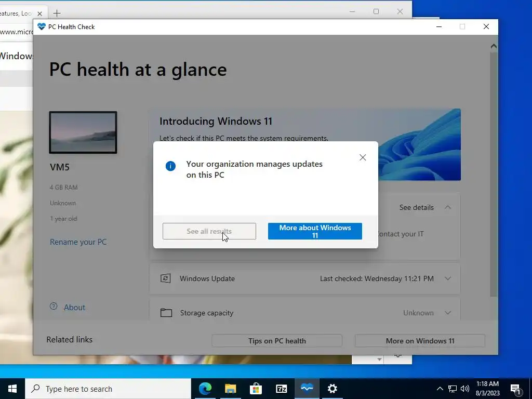This screenshot has height=399, width=532.
Task: Click the VM5 desktop thumbnail
Action: tap(83, 132)
